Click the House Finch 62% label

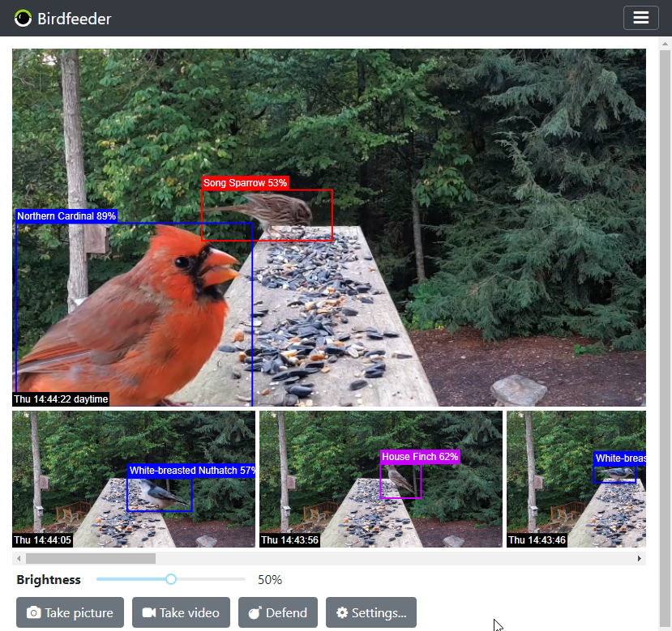pos(420,457)
